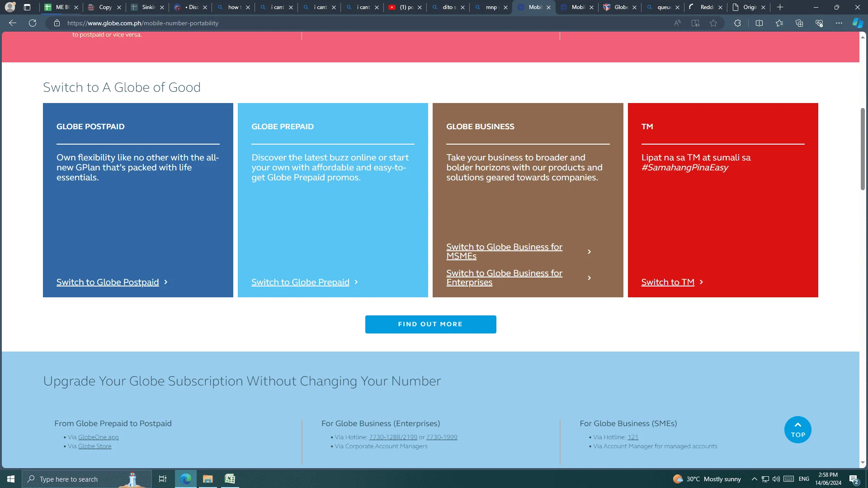Click the Globe Postpaid card heading
868x488 pixels.
coord(90,127)
